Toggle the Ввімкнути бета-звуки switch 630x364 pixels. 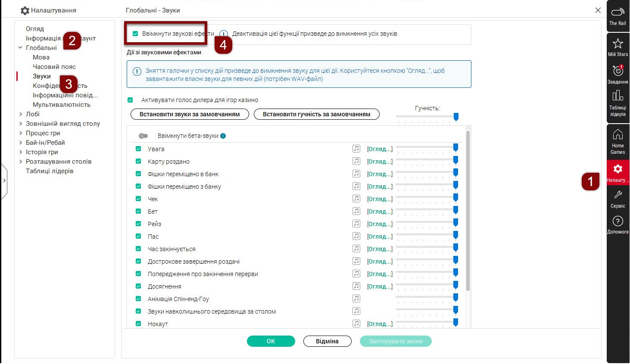[143, 136]
